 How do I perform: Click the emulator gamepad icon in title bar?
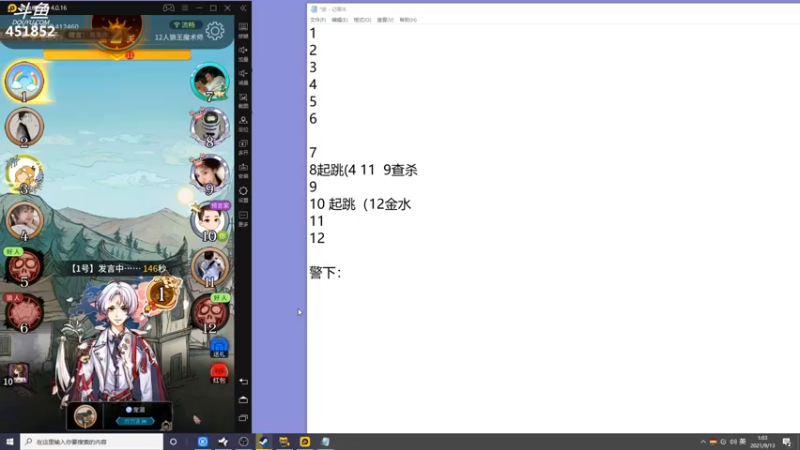[168, 8]
